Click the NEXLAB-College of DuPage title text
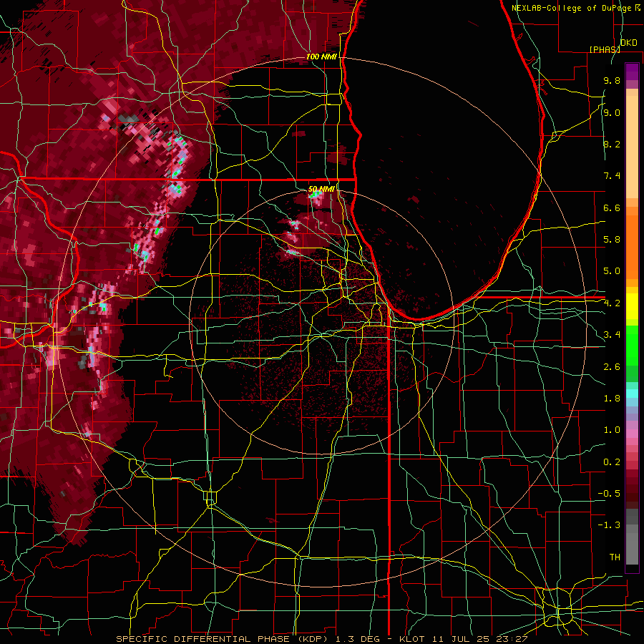This screenshot has width=644, height=644. point(572,8)
